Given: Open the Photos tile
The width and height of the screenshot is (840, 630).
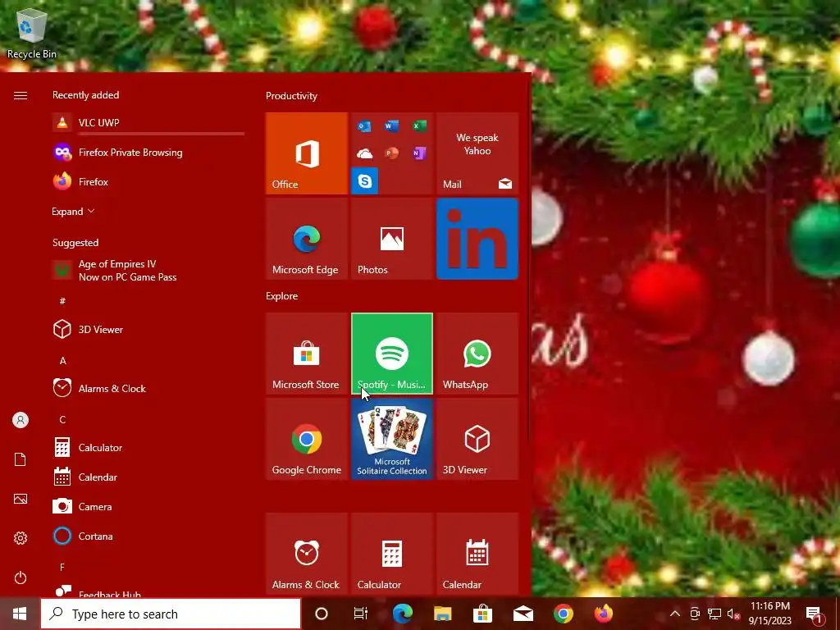Looking at the screenshot, I should click(x=392, y=239).
